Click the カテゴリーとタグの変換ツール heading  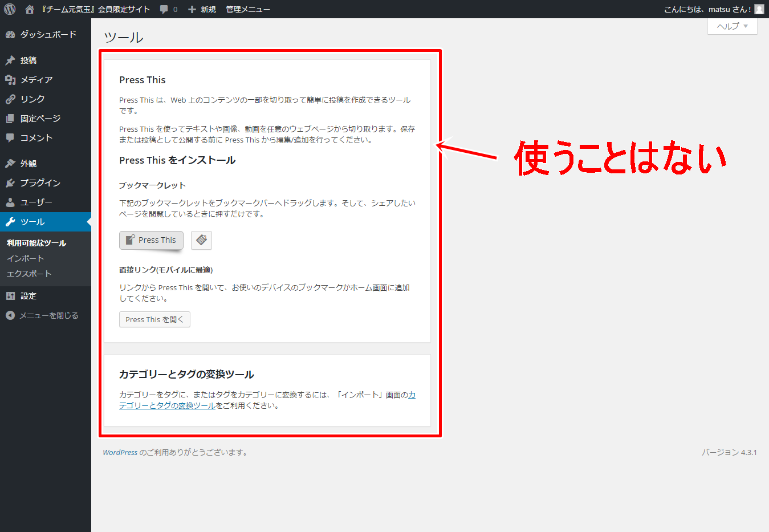(x=186, y=375)
